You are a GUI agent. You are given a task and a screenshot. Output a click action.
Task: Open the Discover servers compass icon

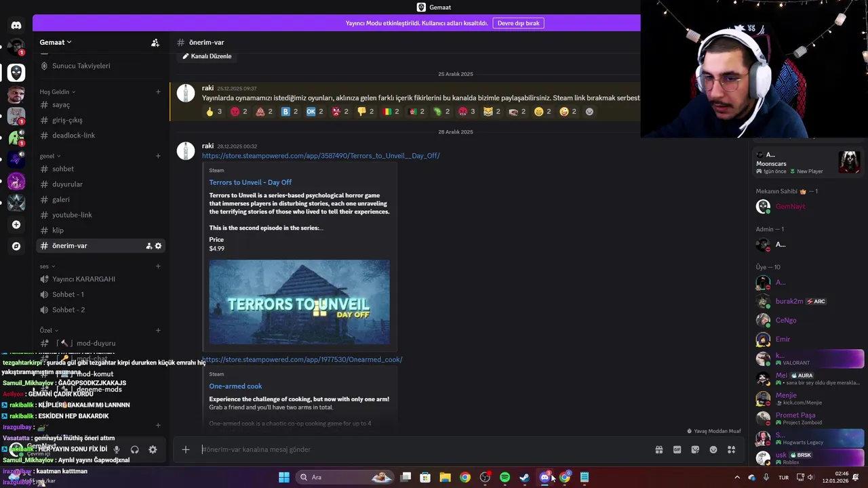pos(16,246)
